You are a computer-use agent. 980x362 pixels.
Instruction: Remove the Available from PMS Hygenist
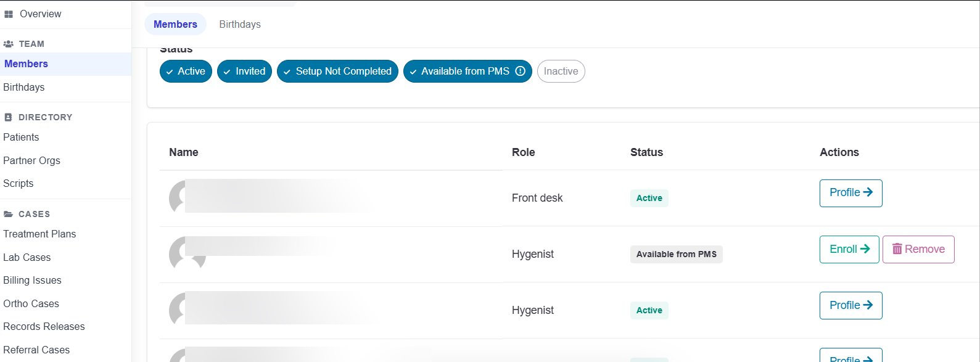918,249
